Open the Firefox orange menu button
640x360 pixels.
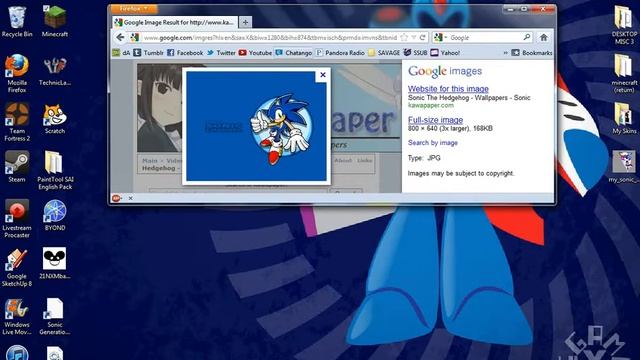133,8
